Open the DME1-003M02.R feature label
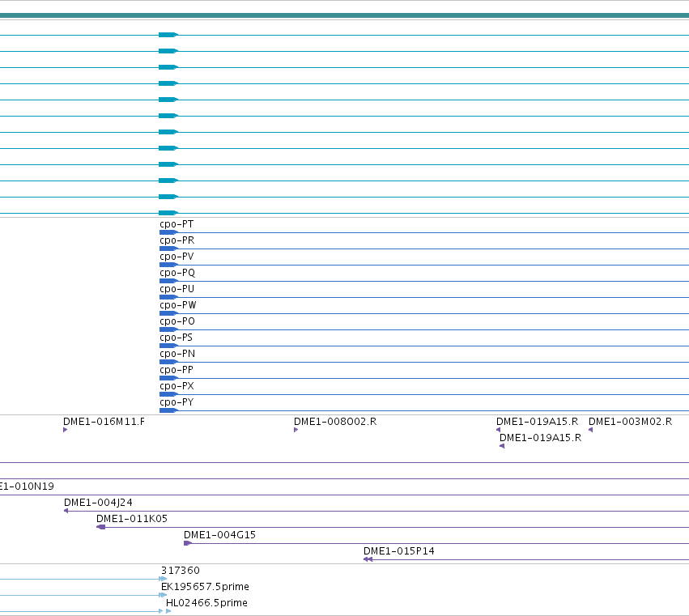The width and height of the screenshot is (689, 616). click(631, 422)
